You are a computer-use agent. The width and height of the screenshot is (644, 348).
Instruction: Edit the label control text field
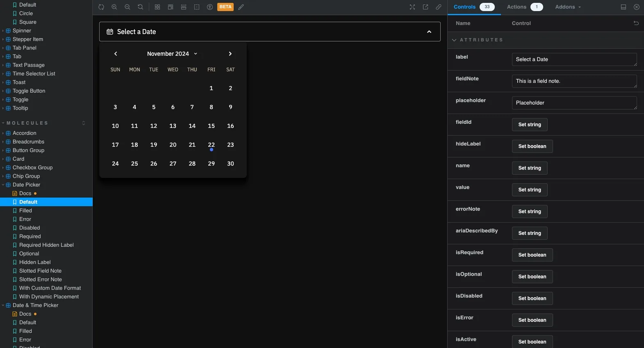click(574, 59)
